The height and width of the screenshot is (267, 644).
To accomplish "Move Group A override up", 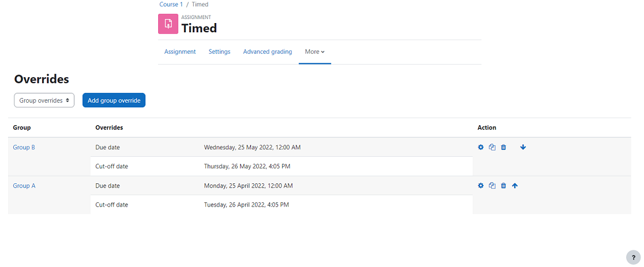I will tap(515, 186).
